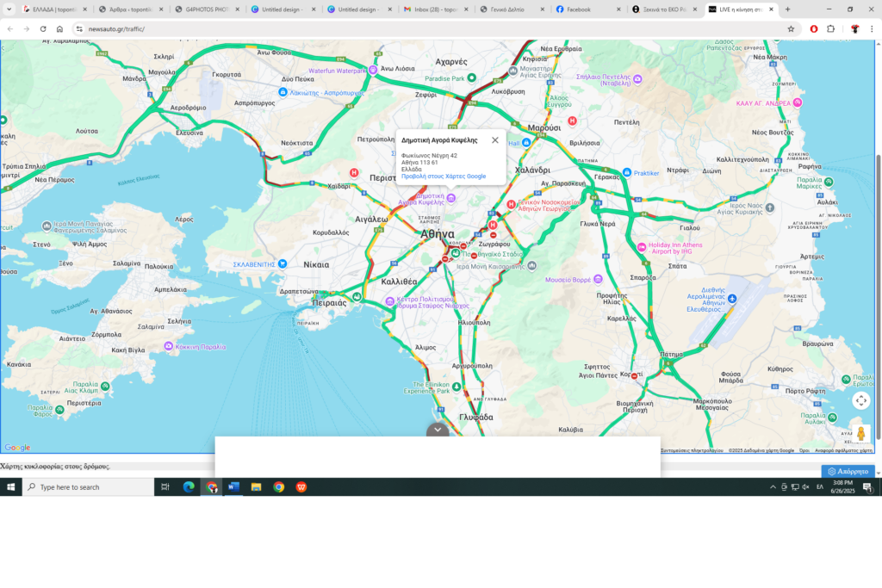Click the Γενικό Νοσοκομείο Αθηνών hospital marker

point(511,205)
